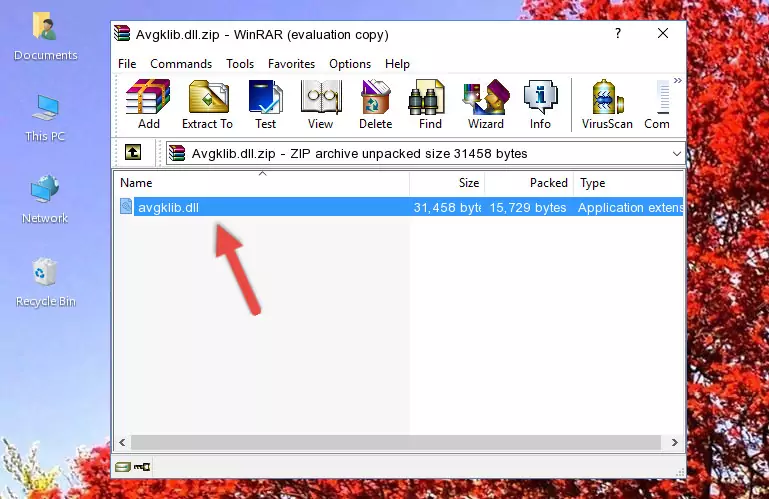
Task: Click the Application extension type cell
Action: (630, 208)
